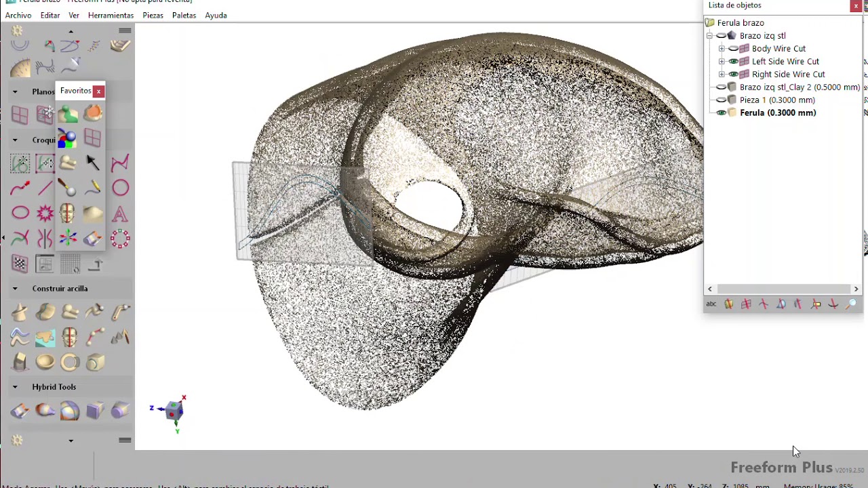Screen dimensions: 868x488
Task: Open the Ver menu
Action: pos(74,15)
